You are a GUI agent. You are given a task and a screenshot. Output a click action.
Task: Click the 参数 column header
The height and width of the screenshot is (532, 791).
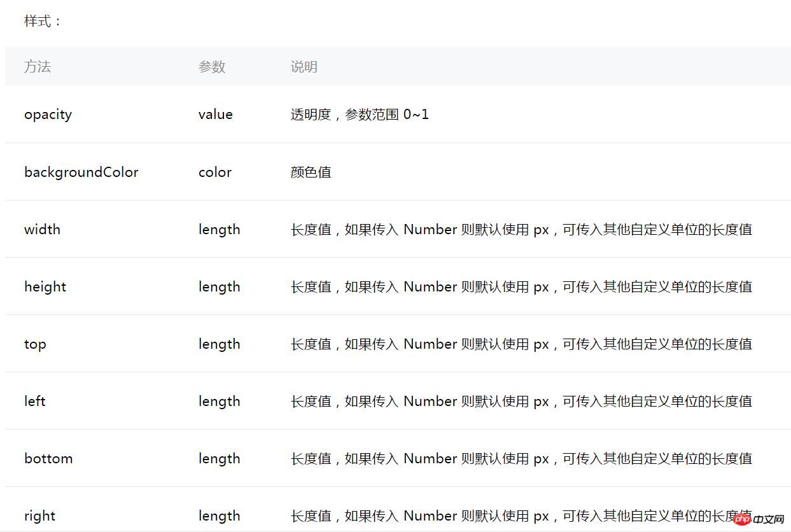pyautogui.click(x=213, y=67)
